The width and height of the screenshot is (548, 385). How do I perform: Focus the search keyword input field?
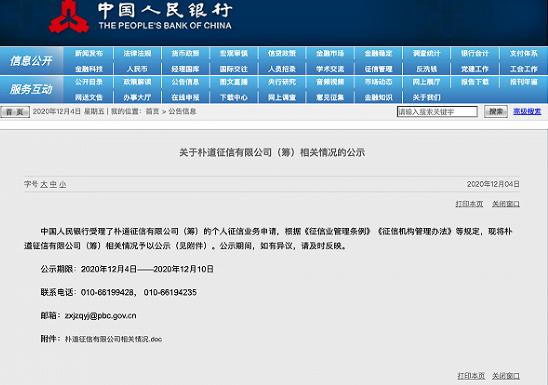click(x=437, y=112)
